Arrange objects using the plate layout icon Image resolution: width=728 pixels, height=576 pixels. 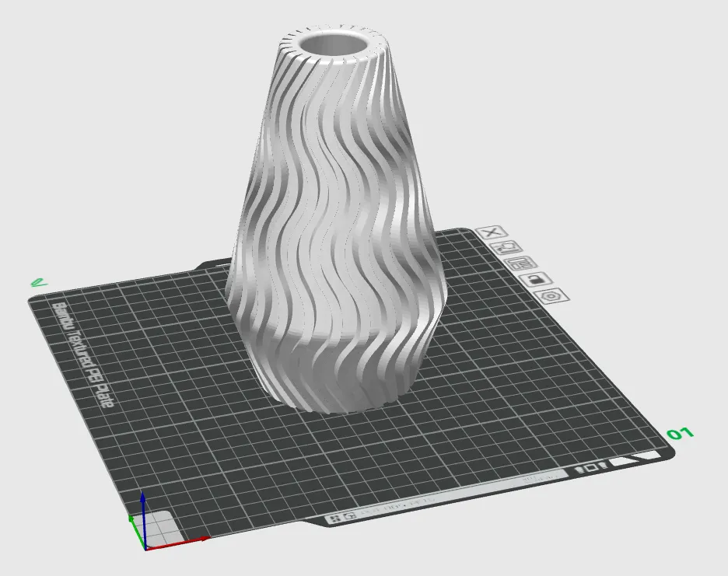coord(521,264)
